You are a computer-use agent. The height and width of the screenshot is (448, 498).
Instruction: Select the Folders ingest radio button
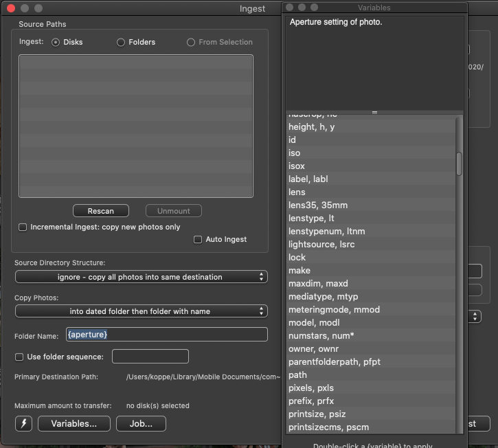pos(121,42)
